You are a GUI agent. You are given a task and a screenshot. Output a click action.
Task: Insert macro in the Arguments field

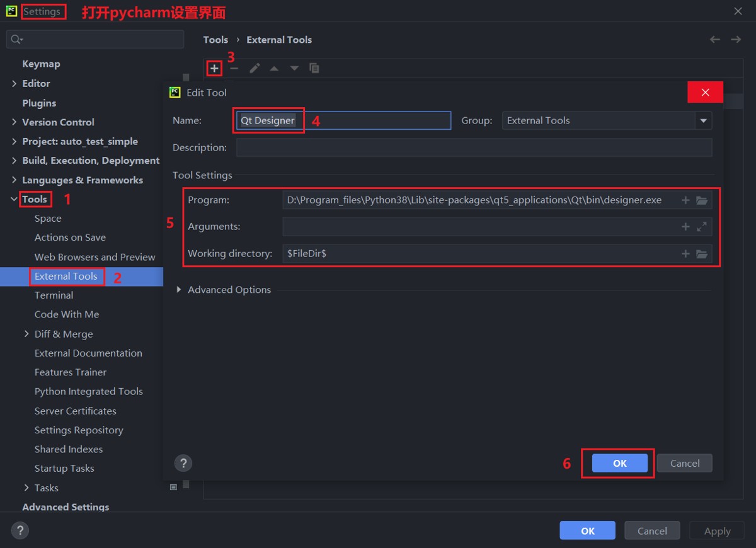(x=685, y=227)
